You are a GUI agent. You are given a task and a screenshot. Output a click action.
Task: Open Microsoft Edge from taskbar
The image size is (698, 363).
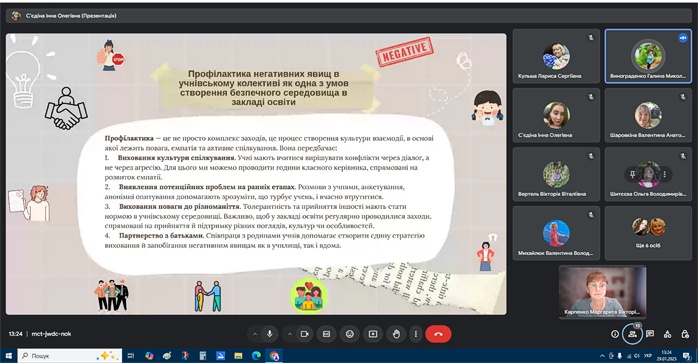point(256,355)
